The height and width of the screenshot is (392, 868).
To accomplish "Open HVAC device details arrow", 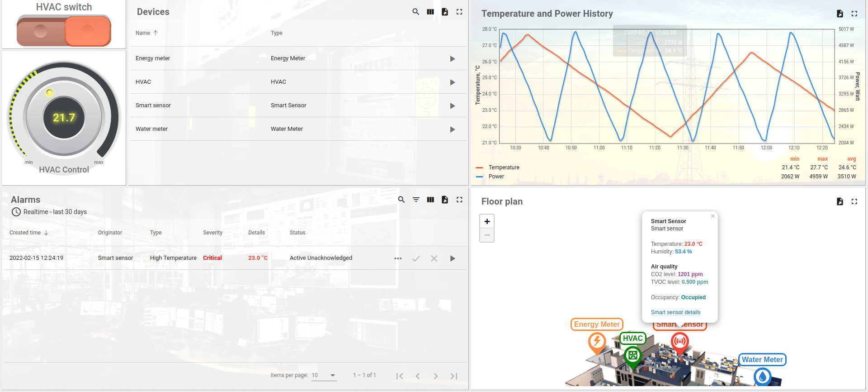I will pyautogui.click(x=453, y=82).
